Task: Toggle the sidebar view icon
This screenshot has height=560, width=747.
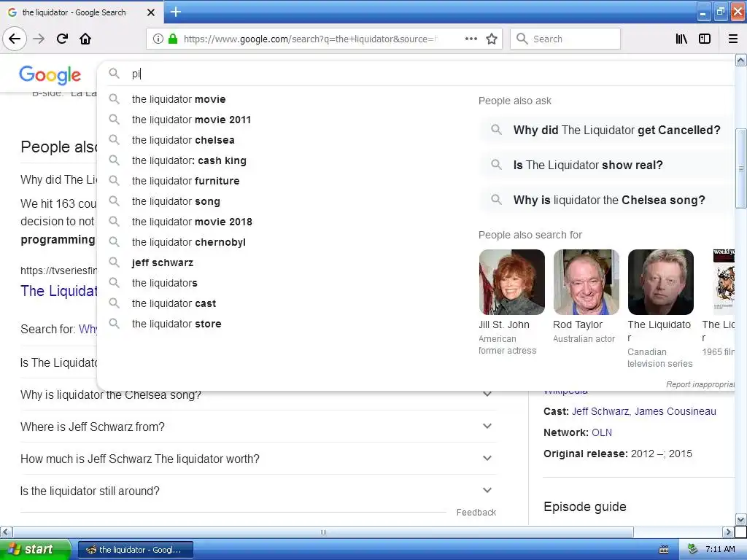Action: [705, 39]
